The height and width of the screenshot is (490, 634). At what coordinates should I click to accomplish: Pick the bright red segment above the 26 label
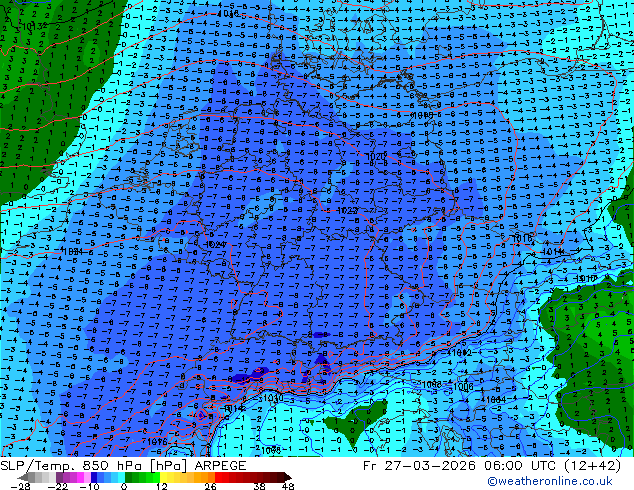[218, 477]
